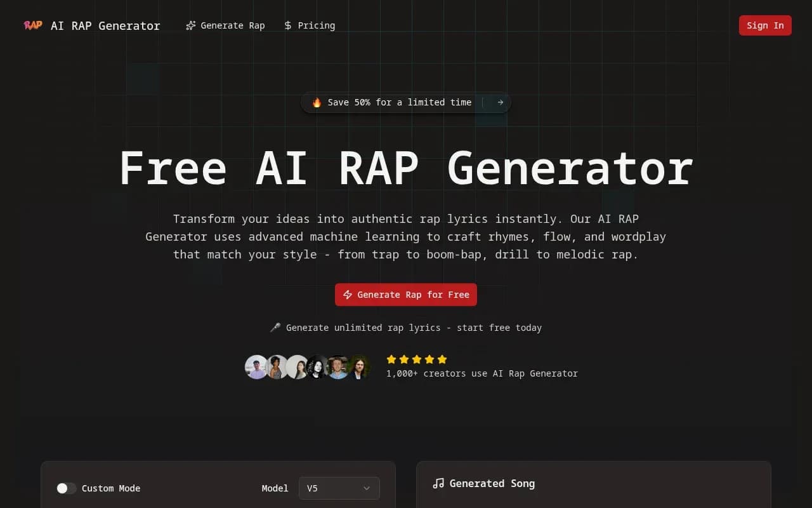Click the lightning icon on the free button

(x=348, y=295)
